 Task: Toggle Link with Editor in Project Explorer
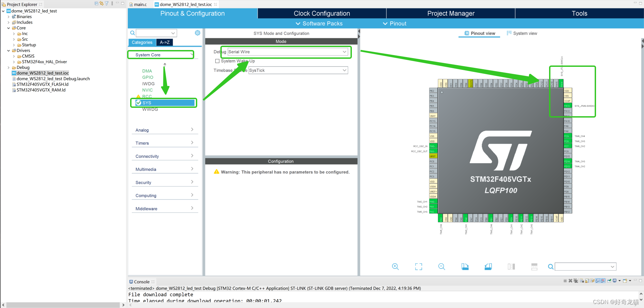click(x=101, y=3)
